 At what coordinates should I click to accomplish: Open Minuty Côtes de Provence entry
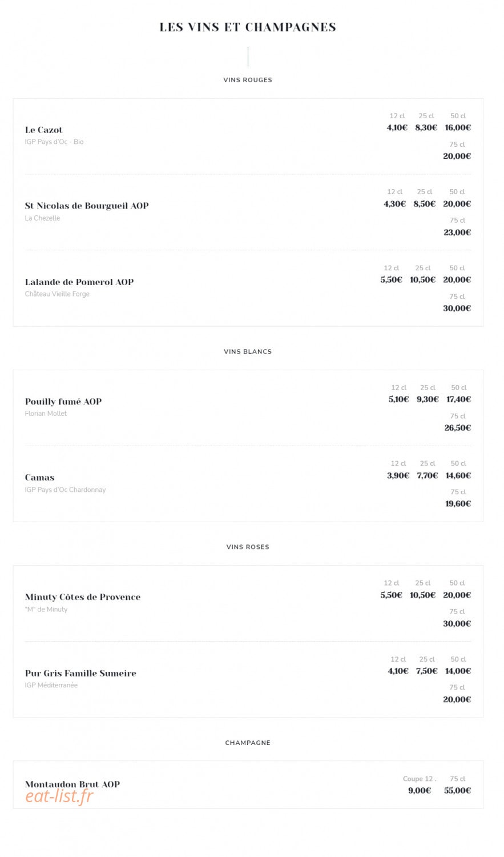83,597
